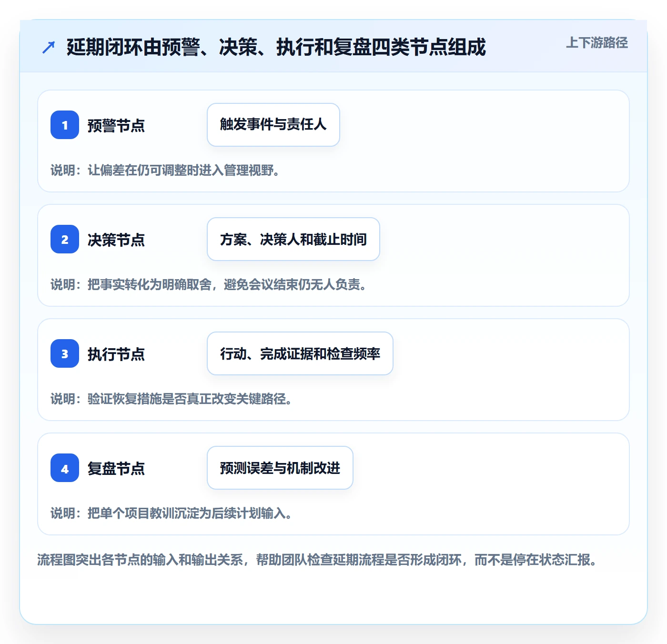Click the footer summary starting with 流程图突出各节点
This screenshot has width=667, height=644.
tap(317, 559)
